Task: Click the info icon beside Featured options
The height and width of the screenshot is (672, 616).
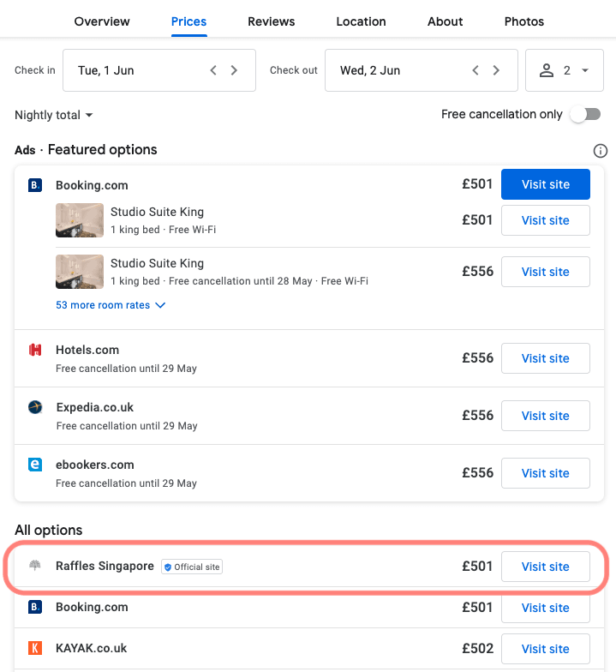Action: click(x=600, y=151)
